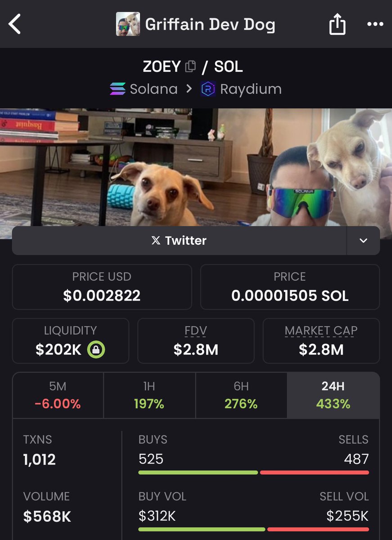Tap the green liquidity lock icon

[x=96, y=349]
